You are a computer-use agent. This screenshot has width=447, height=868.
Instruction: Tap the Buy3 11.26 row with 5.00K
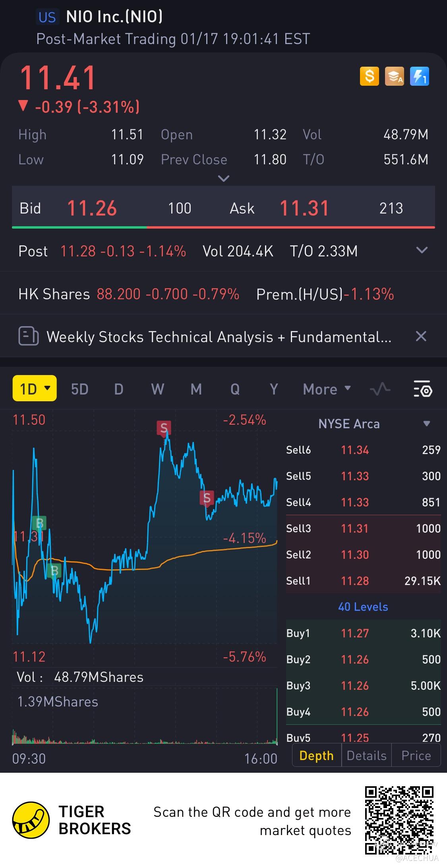363,686
